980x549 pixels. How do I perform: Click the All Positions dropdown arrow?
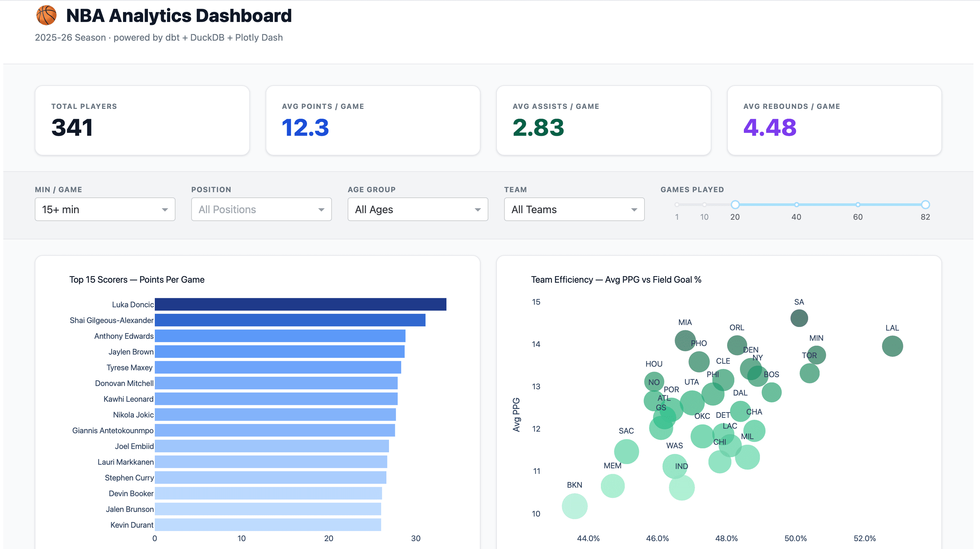(321, 210)
